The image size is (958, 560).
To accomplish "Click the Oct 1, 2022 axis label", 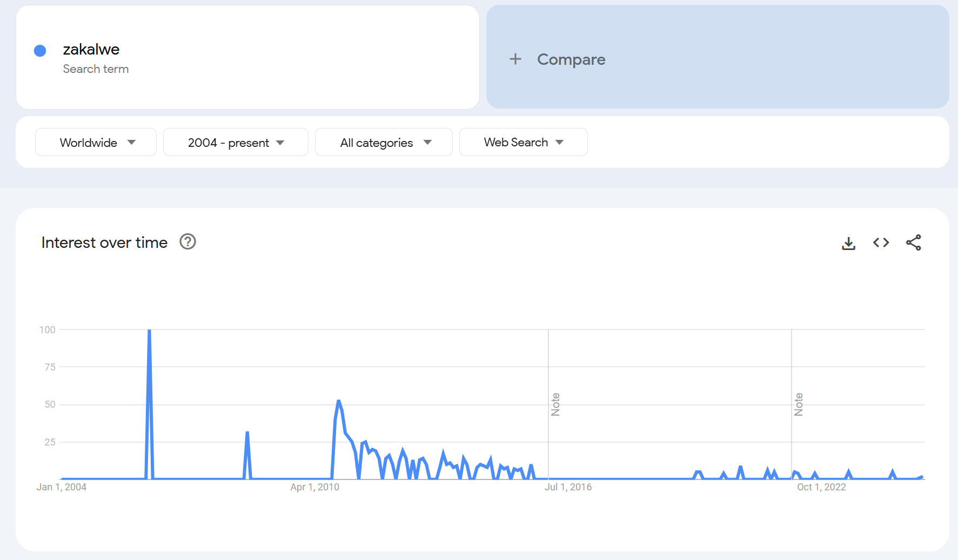I will pos(821,487).
